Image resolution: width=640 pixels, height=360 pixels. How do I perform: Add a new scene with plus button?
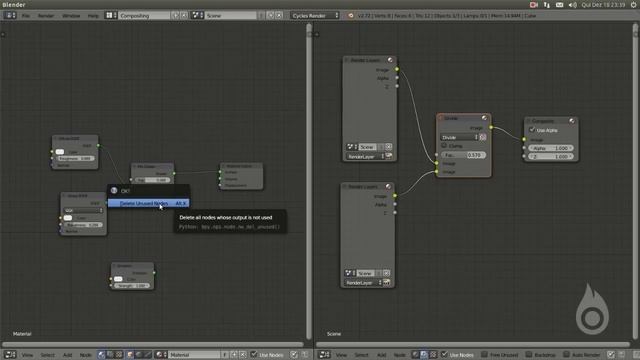(270, 16)
